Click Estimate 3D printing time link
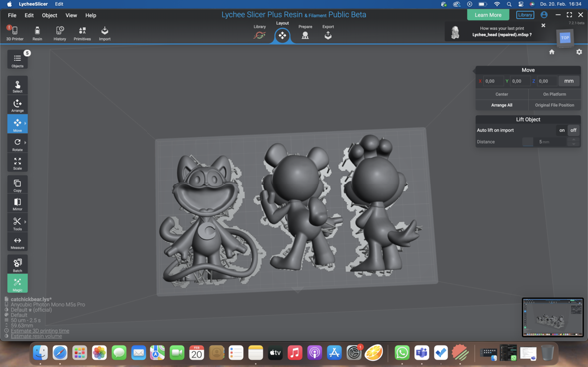This screenshot has height=367, width=588. (x=40, y=331)
